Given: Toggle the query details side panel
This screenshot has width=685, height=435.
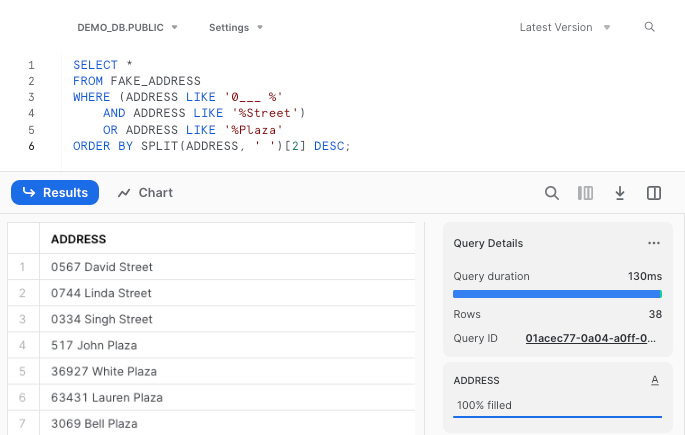Looking at the screenshot, I should coord(654,193).
